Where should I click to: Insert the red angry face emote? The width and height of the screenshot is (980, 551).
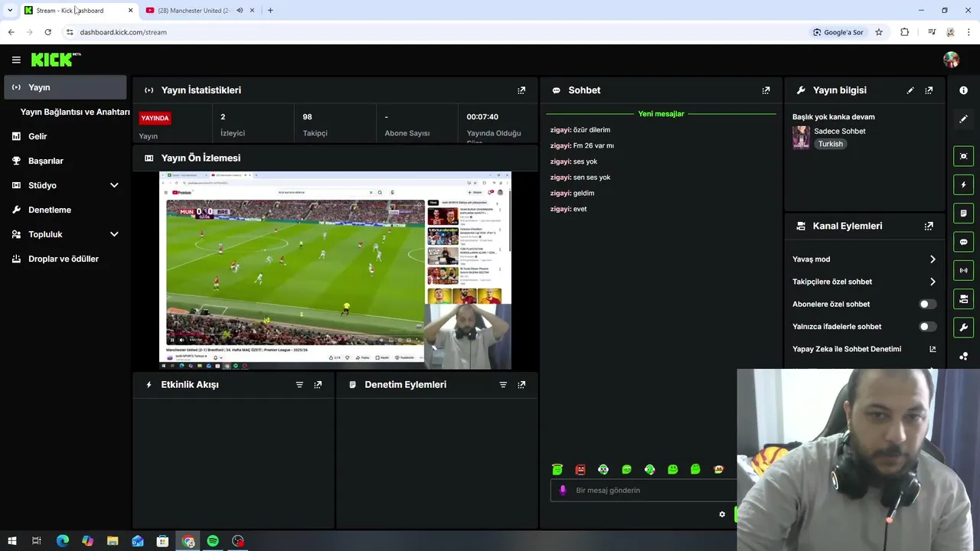point(580,469)
